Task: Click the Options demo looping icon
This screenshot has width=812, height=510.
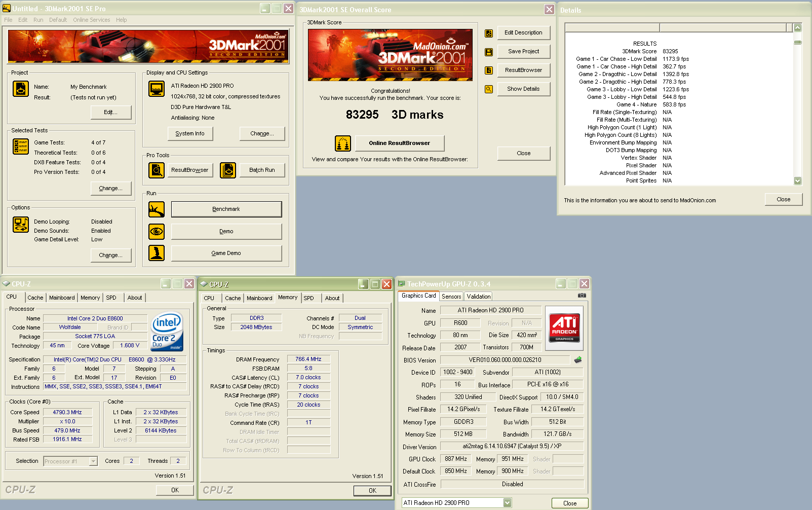Action: [x=21, y=225]
